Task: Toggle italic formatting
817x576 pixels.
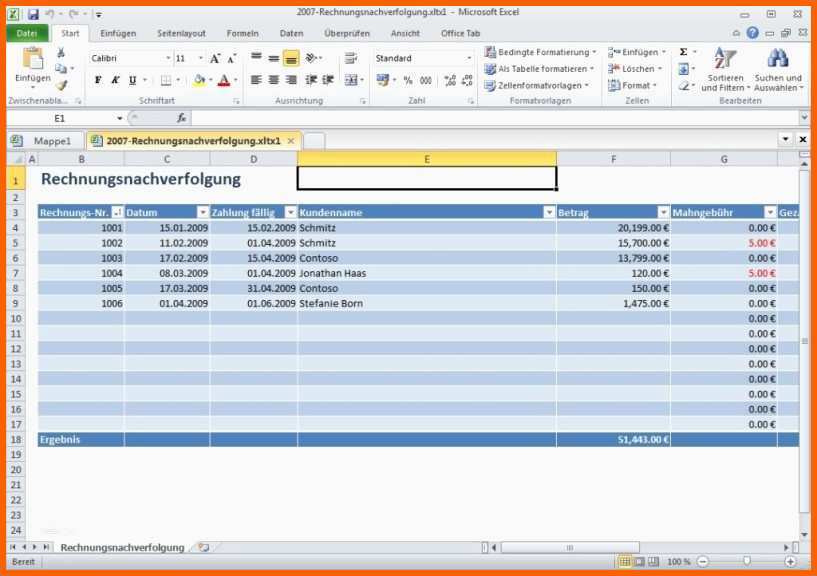Action: pyautogui.click(x=115, y=80)
